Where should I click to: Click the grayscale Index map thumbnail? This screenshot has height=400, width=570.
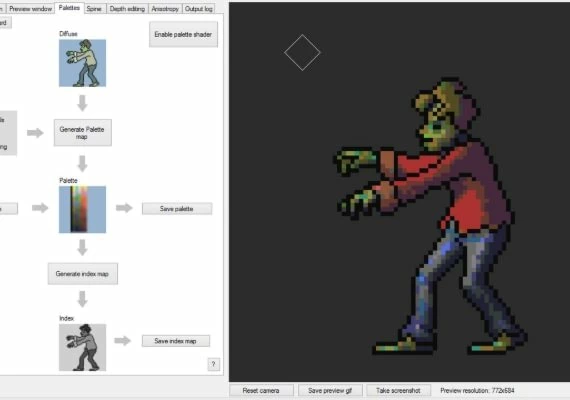(x=83, y=348)
